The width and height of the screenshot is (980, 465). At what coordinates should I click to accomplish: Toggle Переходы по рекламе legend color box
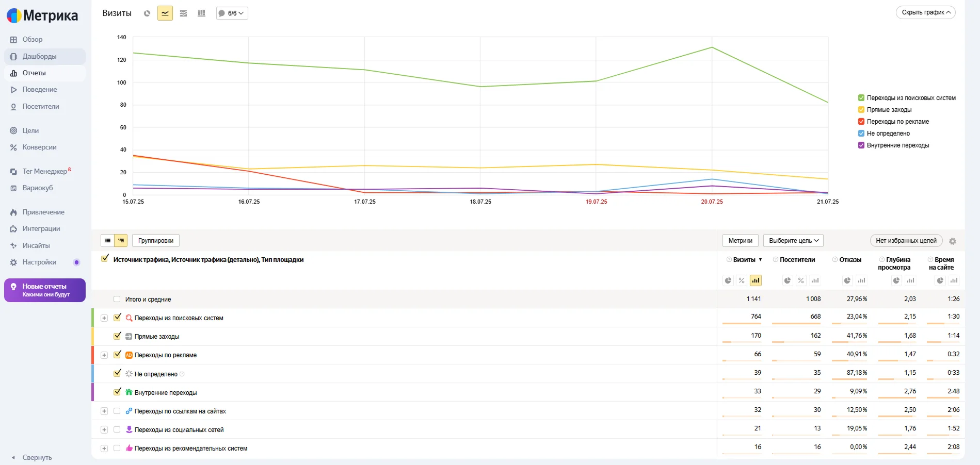(x=861, y=122)
